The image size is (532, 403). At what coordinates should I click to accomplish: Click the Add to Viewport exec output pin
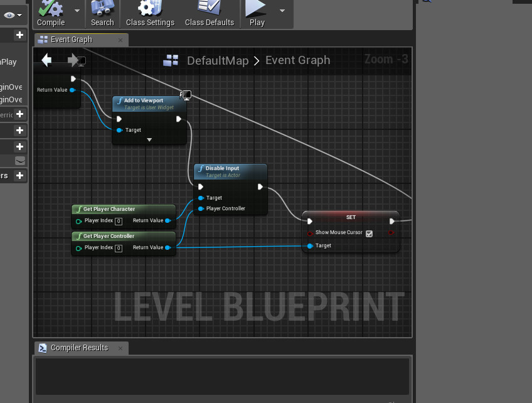[x=179, y=119]
